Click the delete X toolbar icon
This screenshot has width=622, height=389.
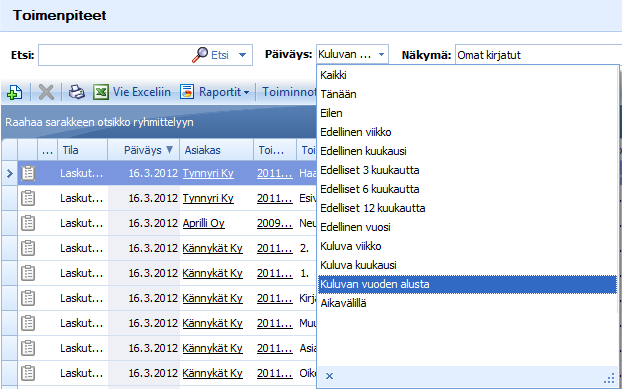46,92
